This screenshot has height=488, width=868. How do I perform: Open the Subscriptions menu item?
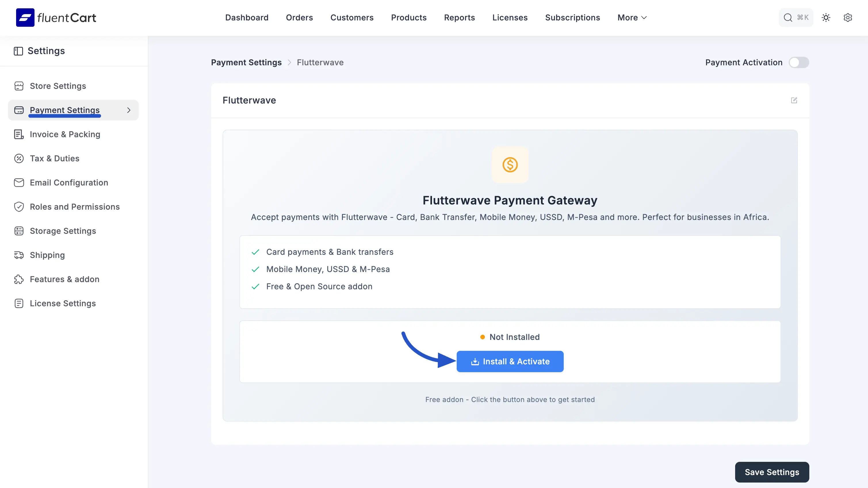click(x=572, y=18)
